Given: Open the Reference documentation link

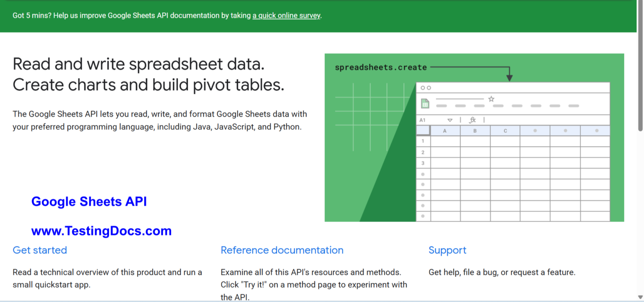Looking at the screenshot, I should (x=282, y=250).
